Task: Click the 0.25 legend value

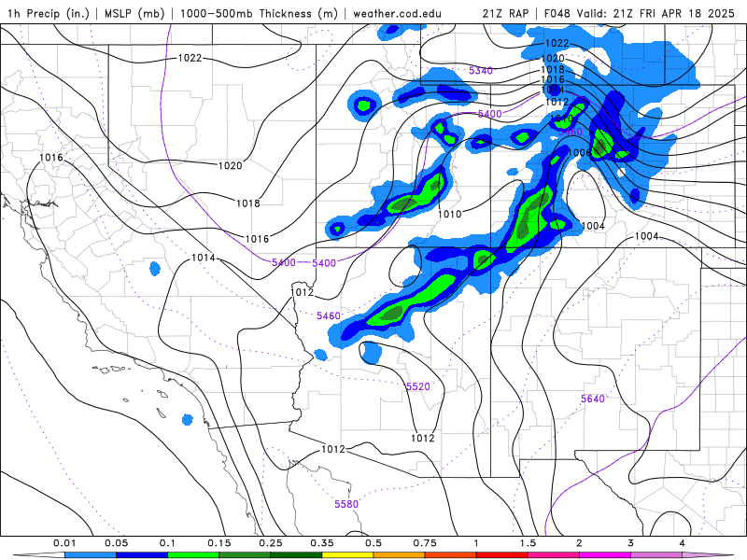Action: (271, 543)
